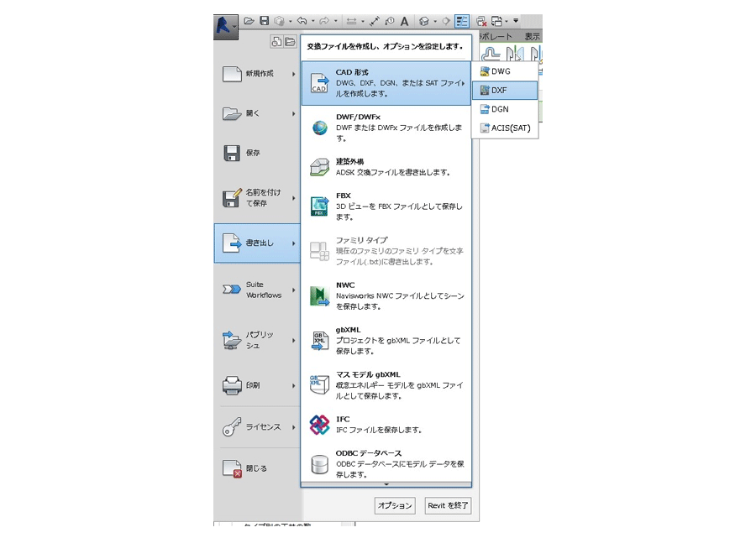Show the recent documents list
756x538 pixels.
point(276,42)
